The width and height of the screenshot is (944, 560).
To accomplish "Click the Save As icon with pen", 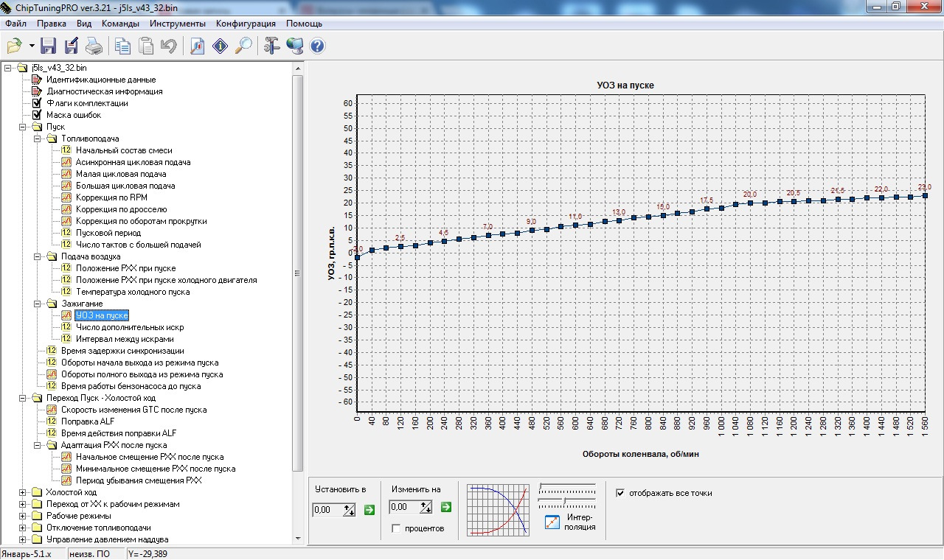I will (x=72, y=46).
